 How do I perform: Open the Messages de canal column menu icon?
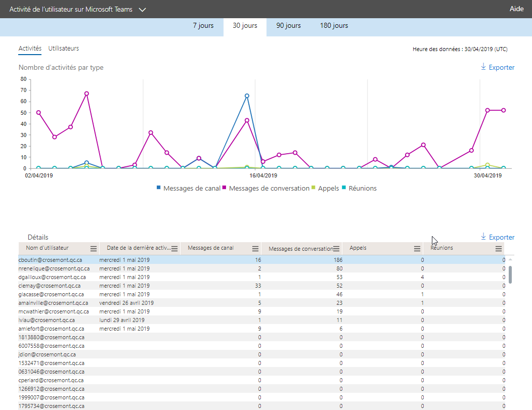tap(255, 249)
